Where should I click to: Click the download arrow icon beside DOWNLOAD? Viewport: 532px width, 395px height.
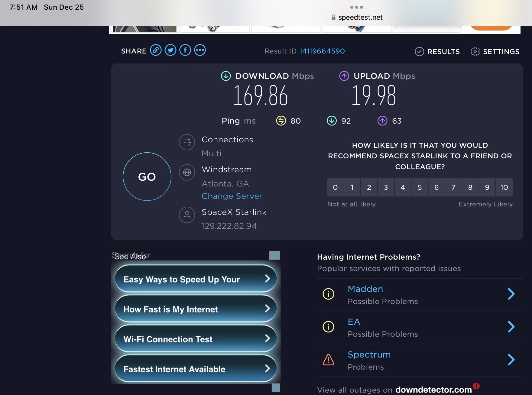(x=226, y=76)
